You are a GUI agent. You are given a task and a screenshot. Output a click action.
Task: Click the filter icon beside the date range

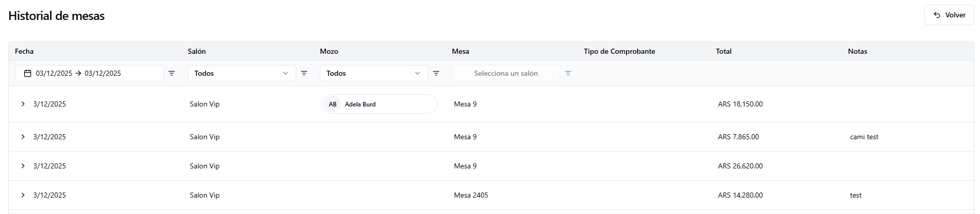(172, 73)
